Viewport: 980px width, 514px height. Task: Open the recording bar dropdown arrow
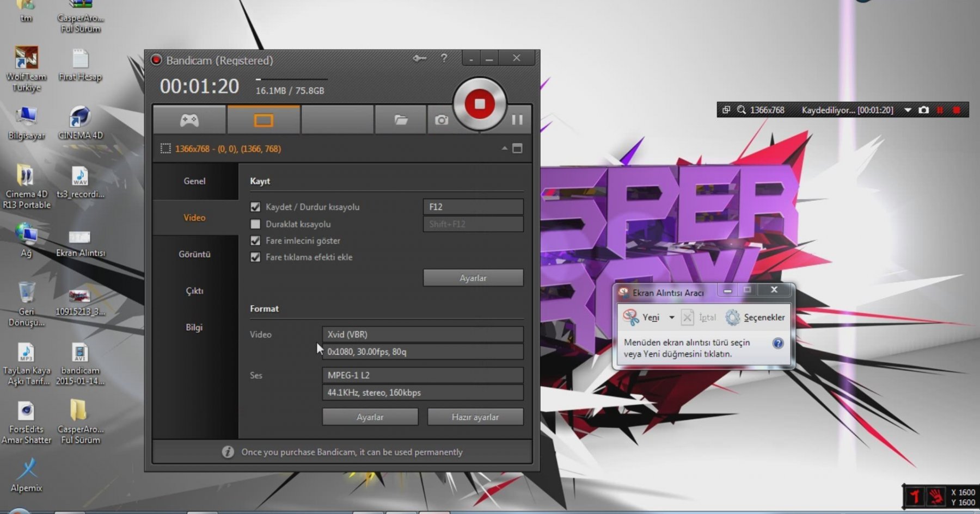(908, 110)
